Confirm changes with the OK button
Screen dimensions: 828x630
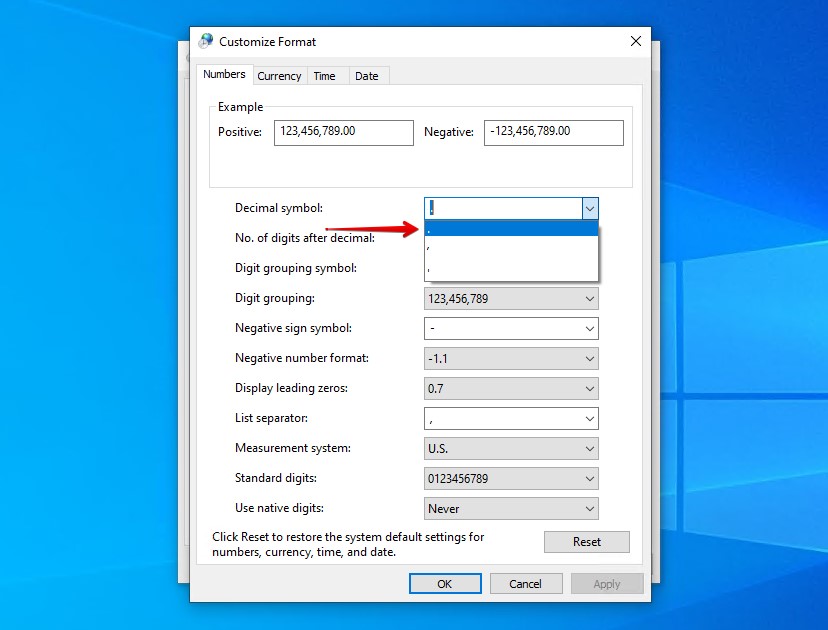point(445,584)
